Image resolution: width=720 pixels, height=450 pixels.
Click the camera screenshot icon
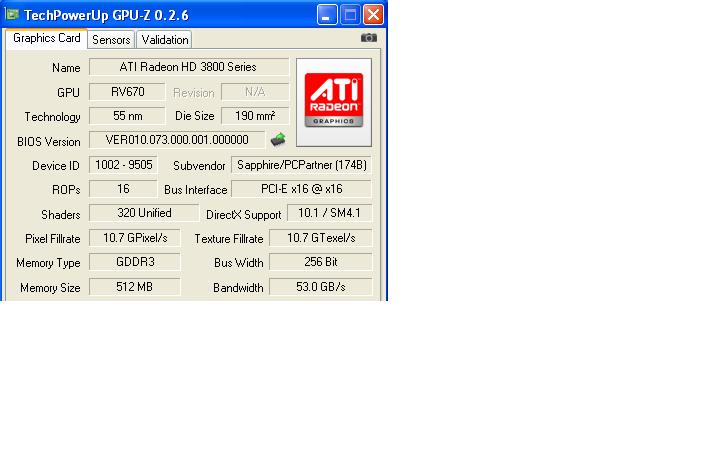(x=369, y=38)
